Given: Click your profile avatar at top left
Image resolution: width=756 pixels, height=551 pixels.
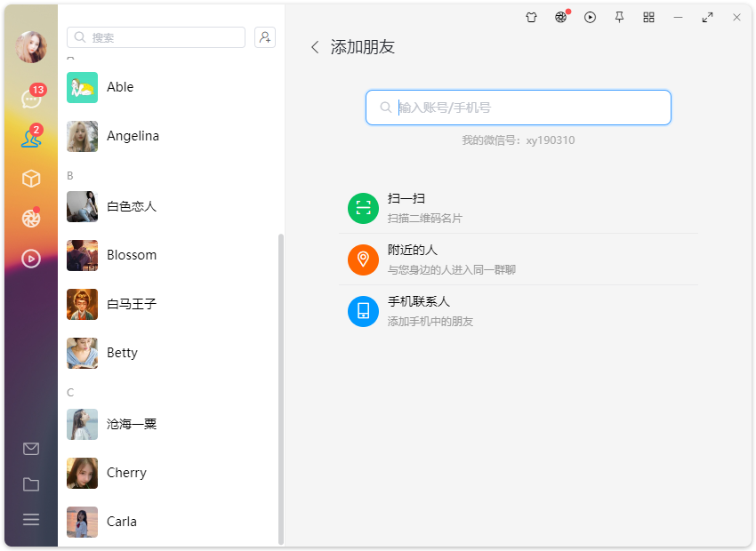Looking at the screenshot, I should coord(31,46).
